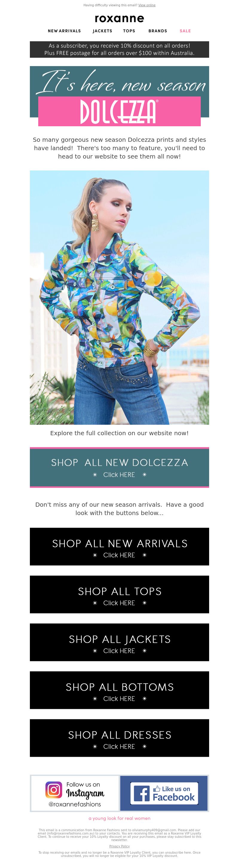
Task: Open New Arrivals menu item
Action: 64,31
